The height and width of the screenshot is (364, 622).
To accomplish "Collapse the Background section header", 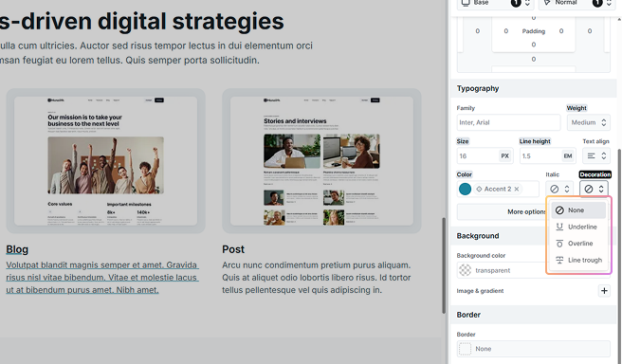I will (533, 236).
